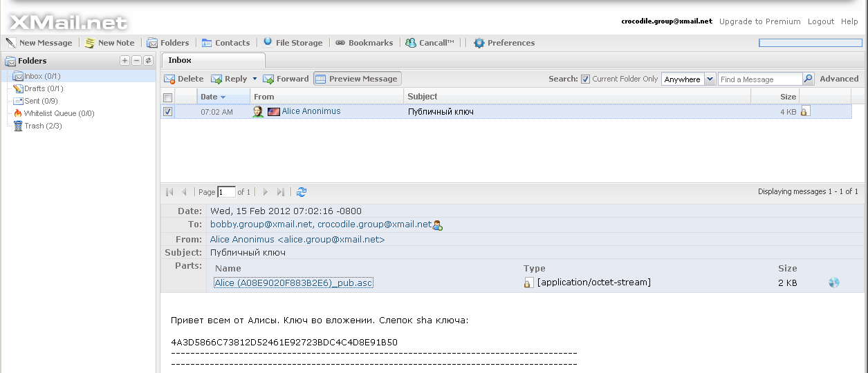Click the New Message toolbar button
The width and height of the screenshot is (868, 373).
coord(39,43)
